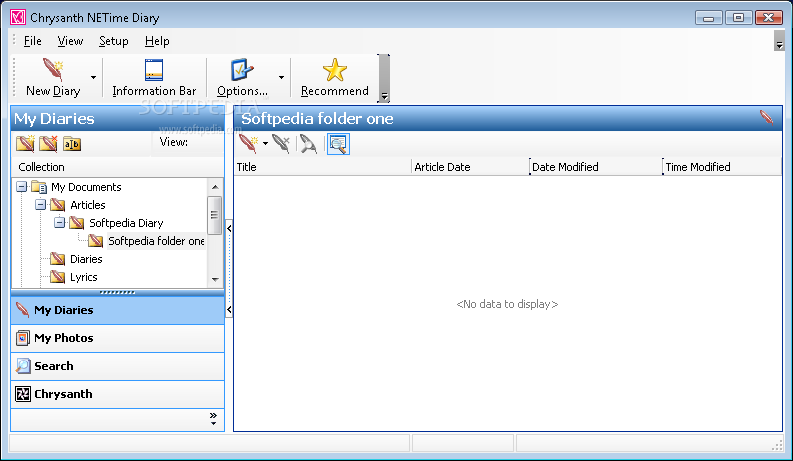Click the Lyrics folder icon

[x=58, y=277]
